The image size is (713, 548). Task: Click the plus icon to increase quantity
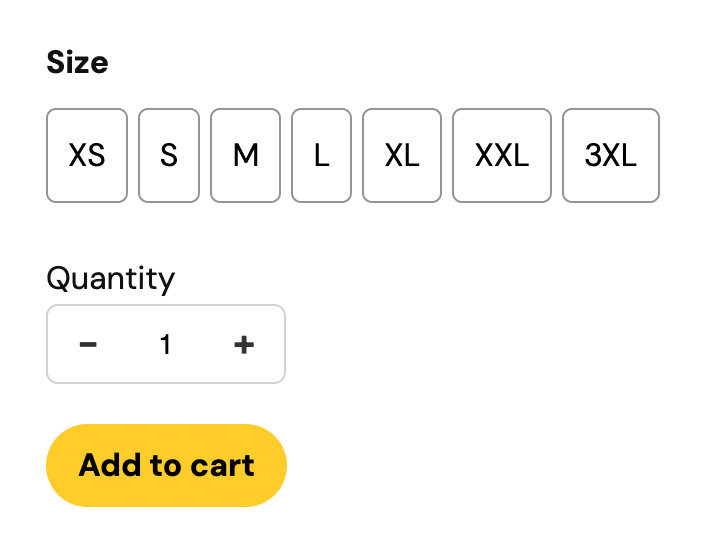[x=244, y=345]
